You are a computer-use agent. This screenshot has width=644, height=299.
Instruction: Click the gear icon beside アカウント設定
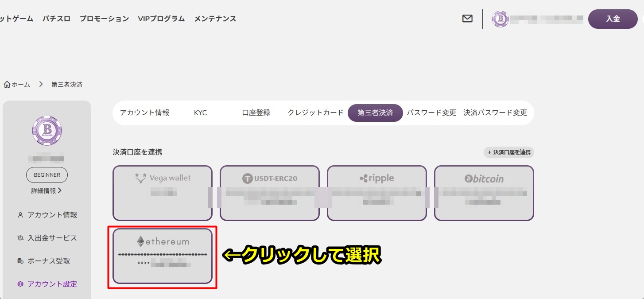20,284
